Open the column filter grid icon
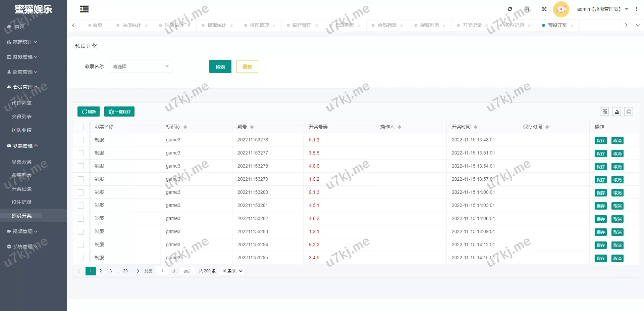The image size is (644, 311). point(605,112)
